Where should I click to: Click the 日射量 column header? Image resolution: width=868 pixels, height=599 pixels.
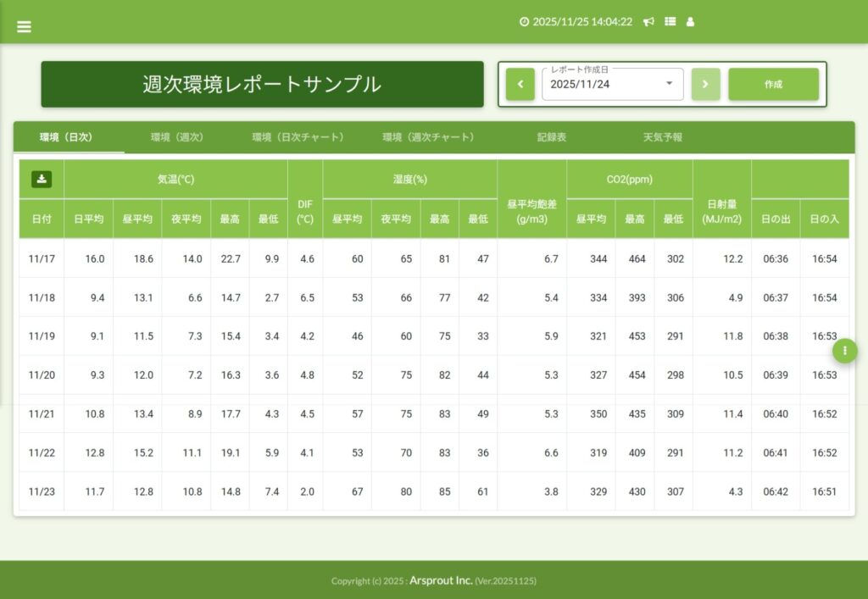721,211
